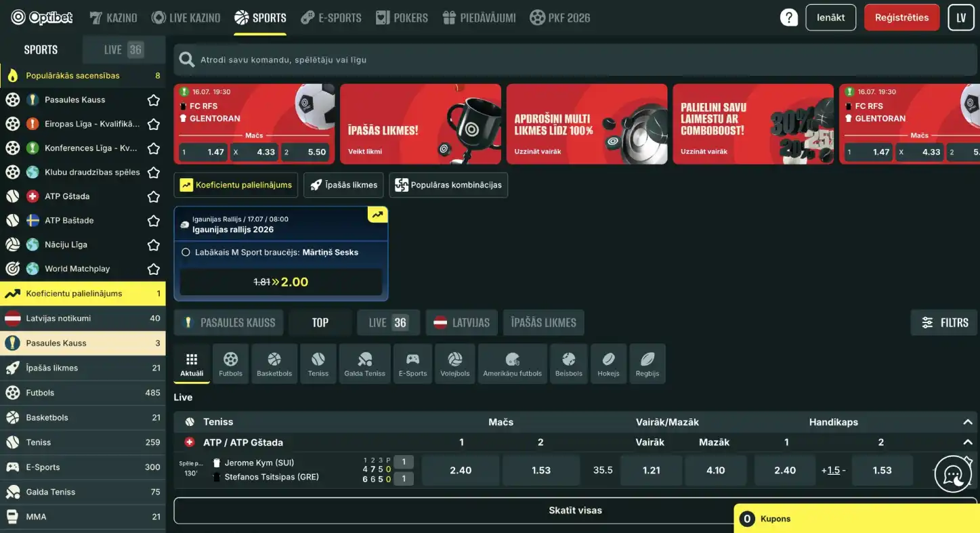
Task: Favorite Eiropas Līga with star
Action: coord(154,124)
